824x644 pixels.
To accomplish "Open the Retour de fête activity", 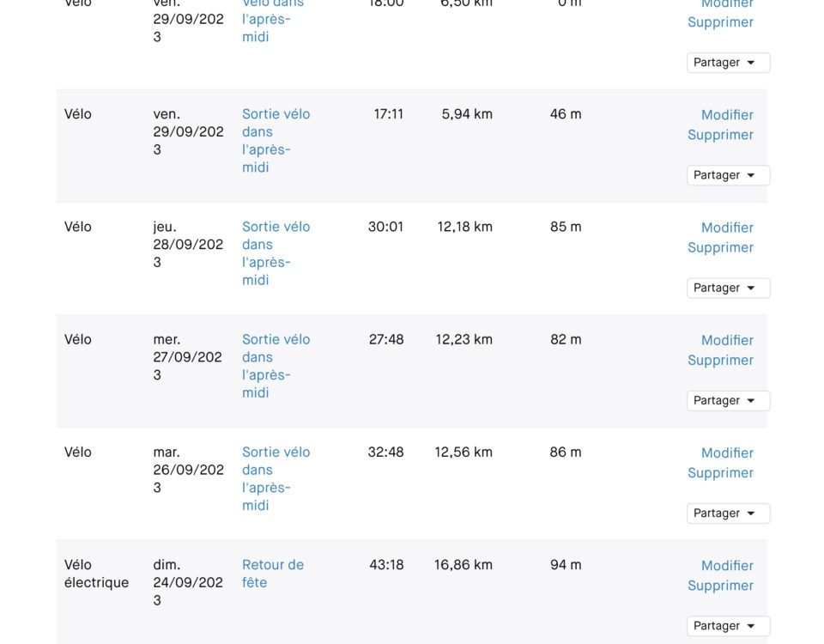I will (x=273, y=574).
